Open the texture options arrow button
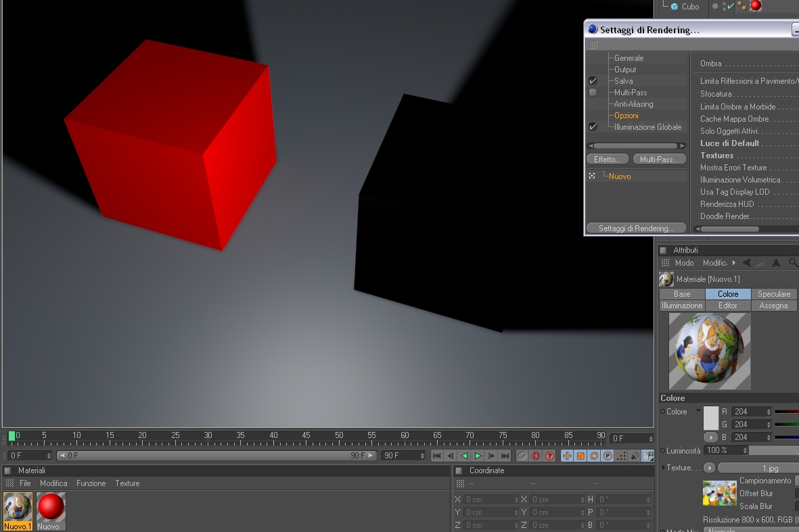The width and height of the screenshot is (799, 532). click(709, 467)
